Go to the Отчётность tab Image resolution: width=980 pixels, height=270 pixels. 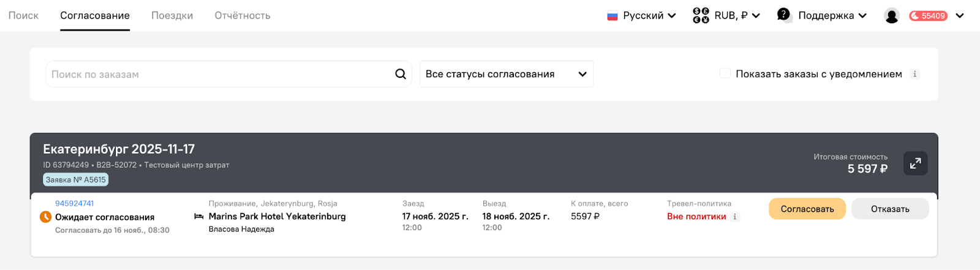(243, 15)
